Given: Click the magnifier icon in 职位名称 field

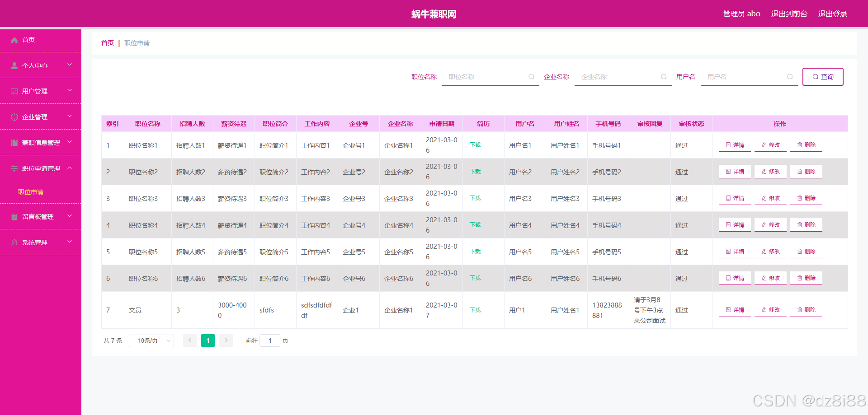Looking at the screenshot, I should tap(531, 77).
